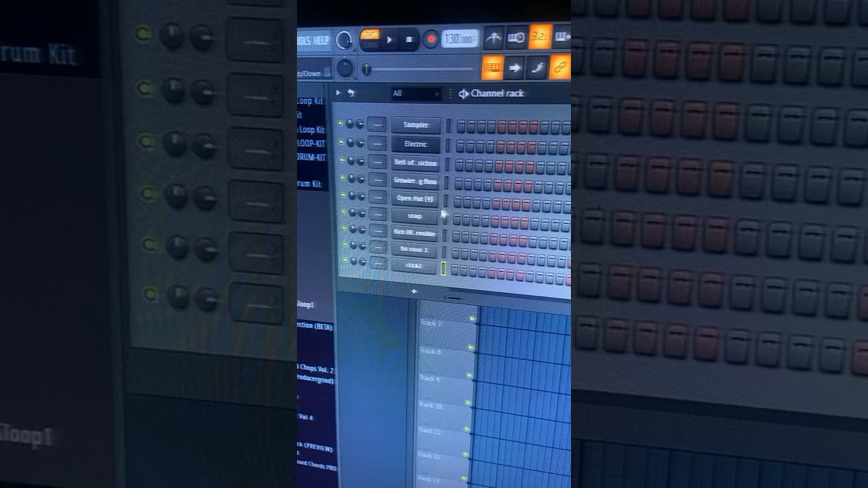Toggle the step editing icon
This screenshot has height=488, width=868.
point(536,67)
